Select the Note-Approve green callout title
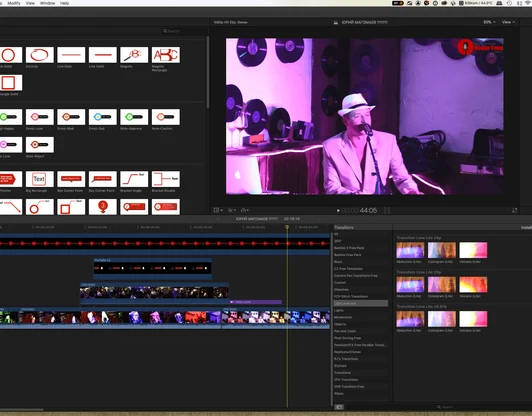 click(x=134, y=117)
